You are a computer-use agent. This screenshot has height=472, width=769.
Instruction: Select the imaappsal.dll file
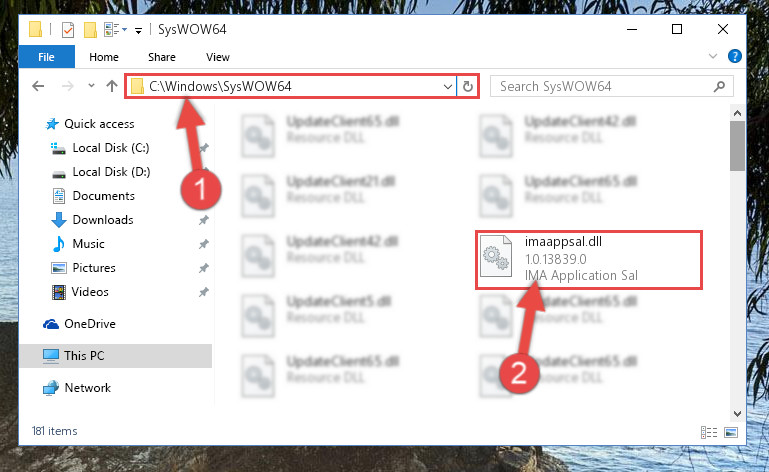coord(589,259)
